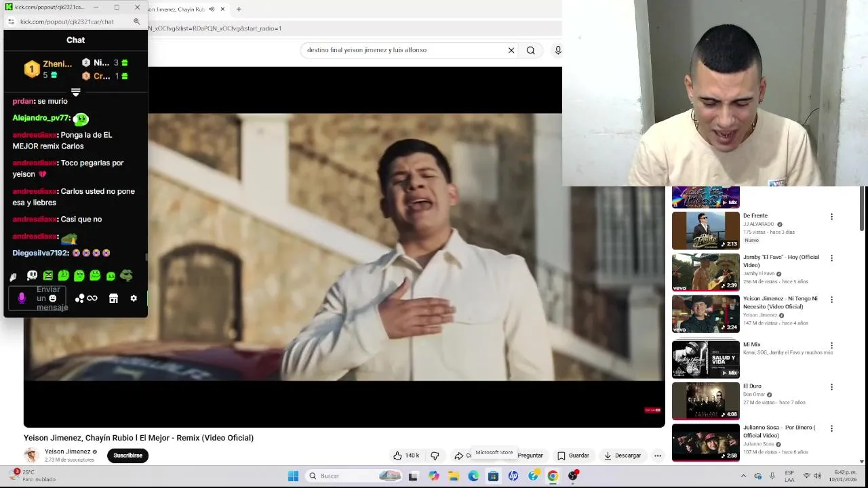
Task: Open the volume speaker tray icon
Action: pos(817,476)
